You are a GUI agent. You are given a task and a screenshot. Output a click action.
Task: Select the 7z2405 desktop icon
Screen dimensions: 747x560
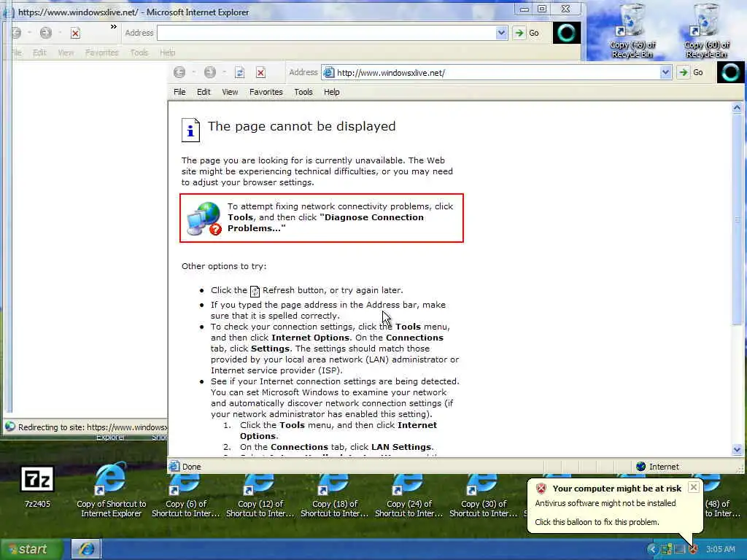37,486
